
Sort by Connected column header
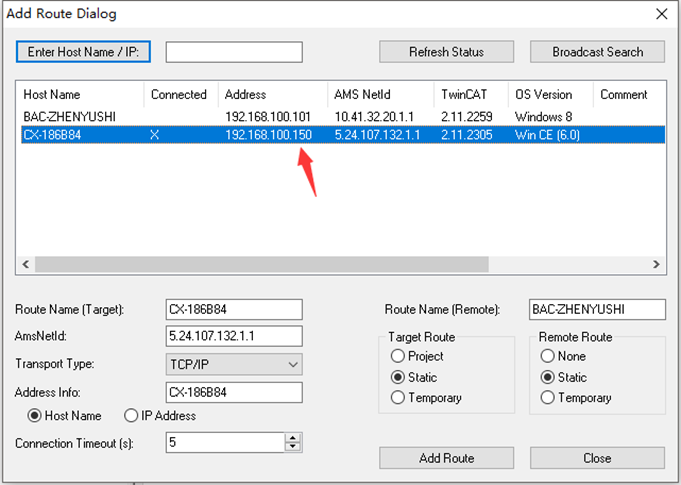pos(181,95)
